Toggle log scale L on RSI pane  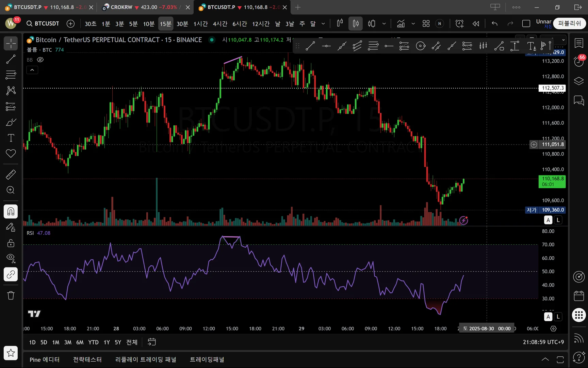tap(558, 317)
